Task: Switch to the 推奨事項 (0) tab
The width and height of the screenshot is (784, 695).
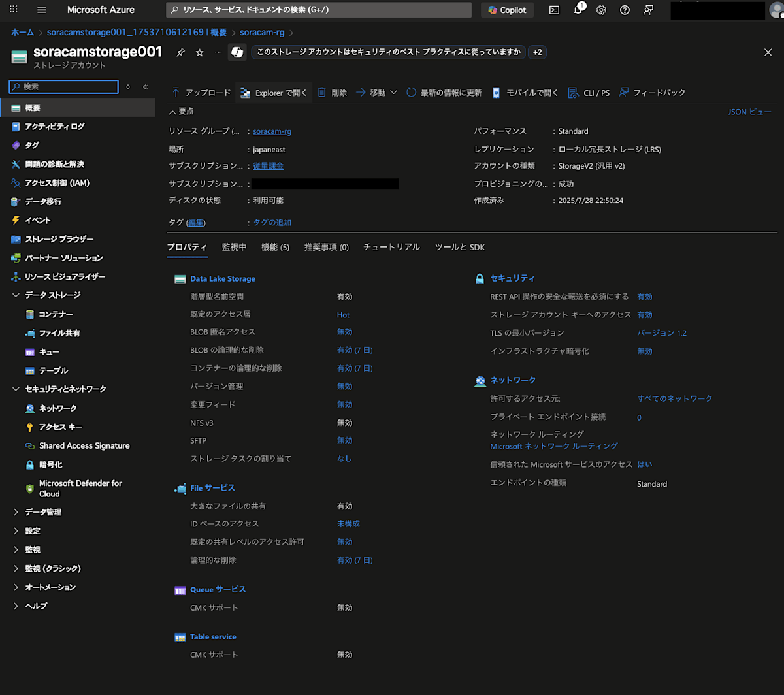Action: [327, 247]
